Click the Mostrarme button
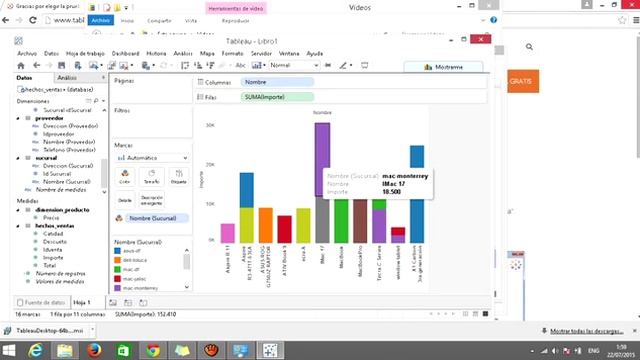 click(443, 67)
